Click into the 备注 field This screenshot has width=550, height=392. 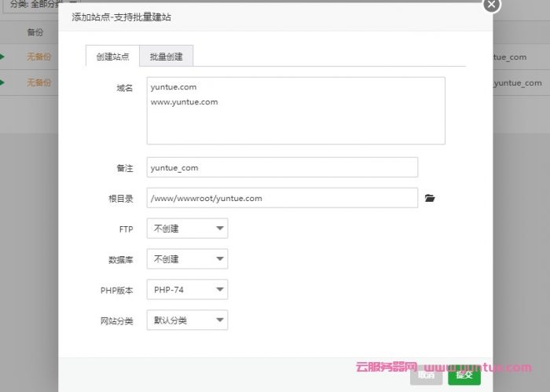coord(282,167)
